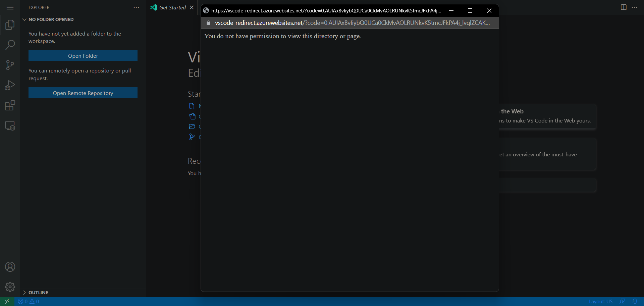
Task: Open the Explorer view in the sidebar
Action: pos(10,24)
